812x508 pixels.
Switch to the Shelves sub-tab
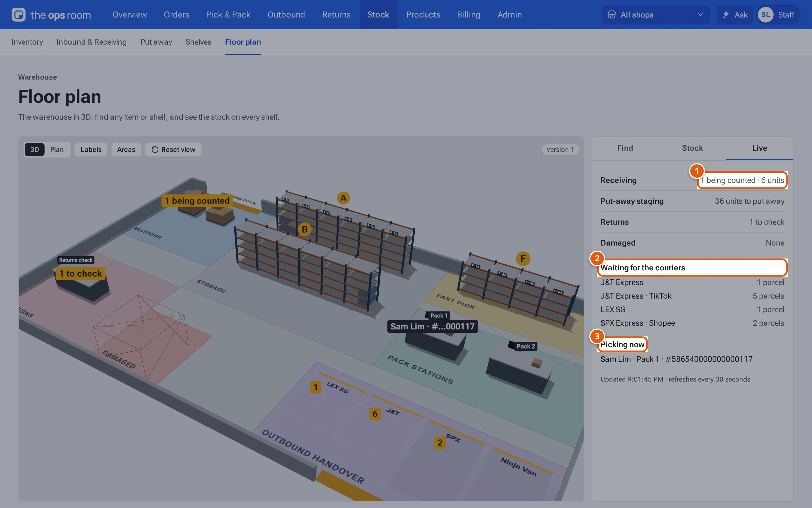tap(198, 42)
